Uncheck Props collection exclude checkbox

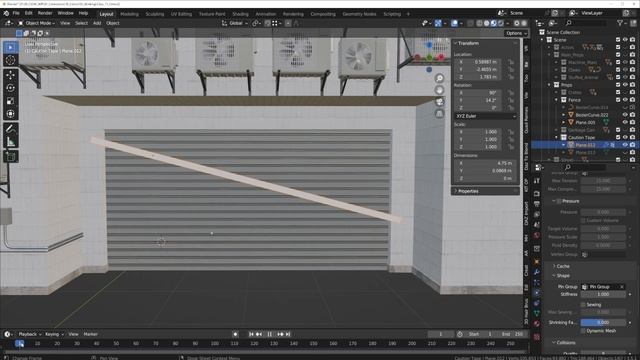pyautogui.click(x=618, y=85)
